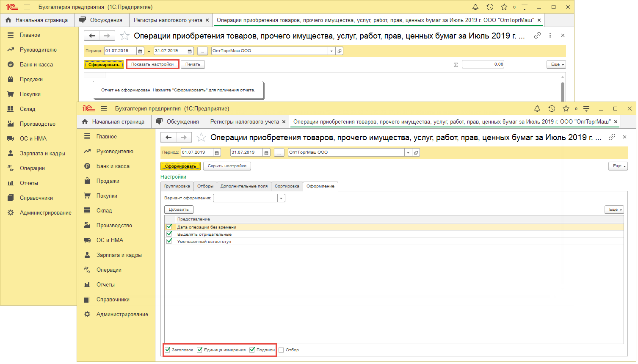Click sum value field in back window
The width and height of the screenshot is (638, 364).
(483, 64)
